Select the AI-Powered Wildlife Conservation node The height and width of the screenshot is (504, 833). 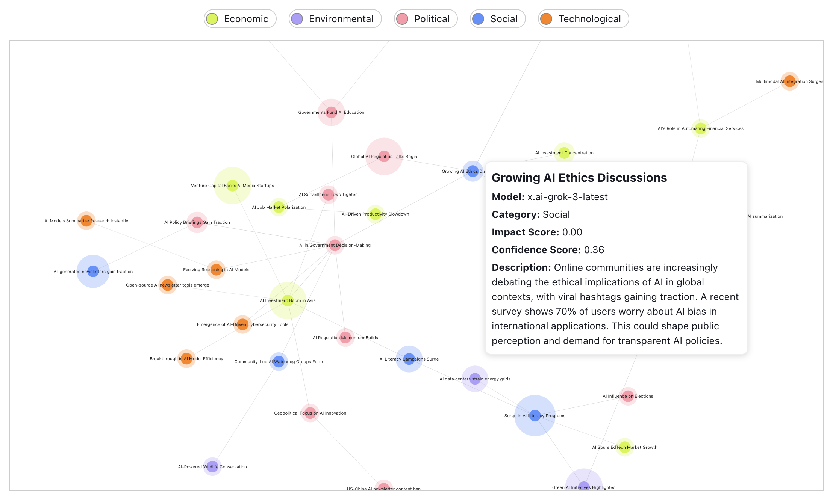click(x=212, y=467)
